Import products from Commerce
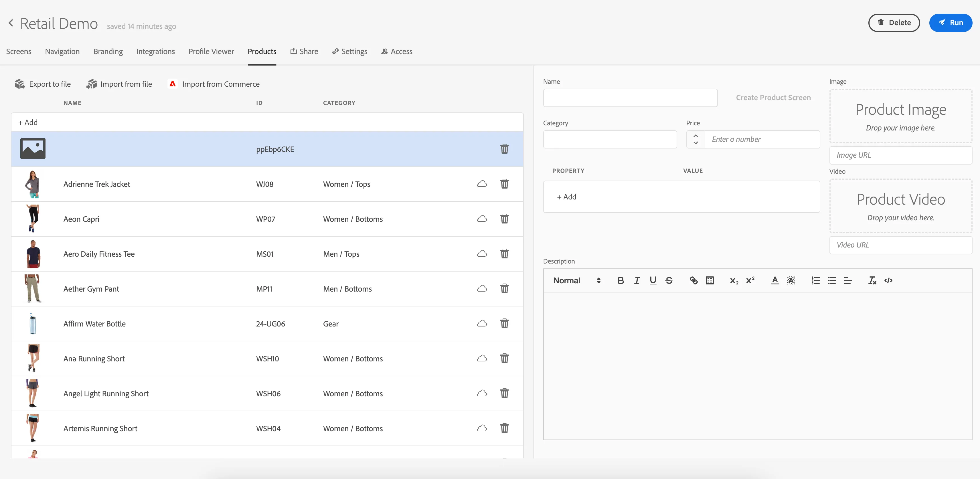This screenshot has width=980, height=479. 214,84
